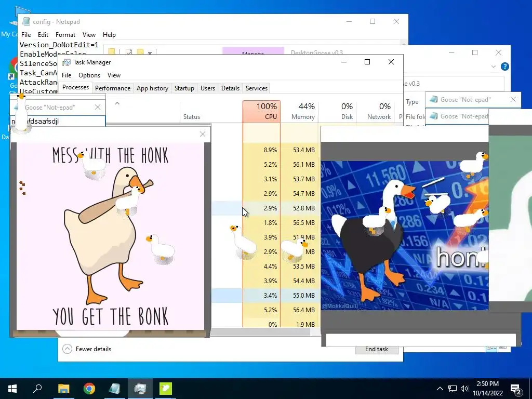Viewport: 532px width, 399px height.
Task: Click the 'honk' stock goose meme image
Action: click(404, 235)
